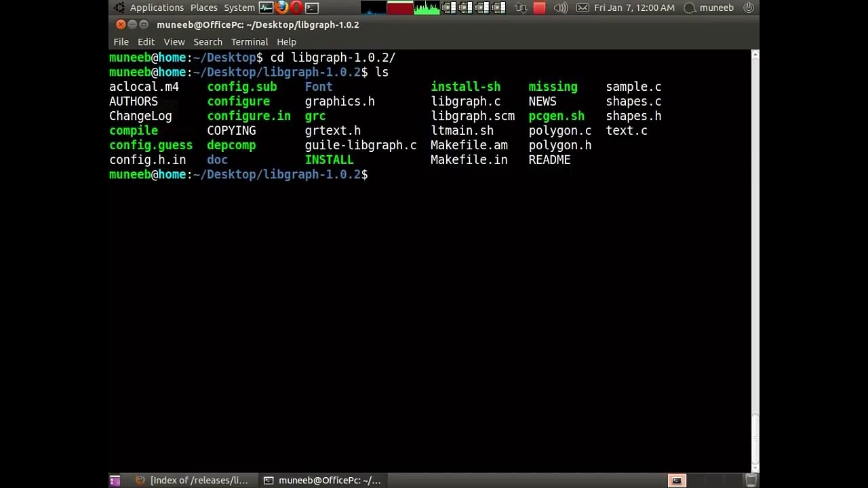Click the terminal vertical scrollbar thumb

pyautogui.click(x=755, y=438)
